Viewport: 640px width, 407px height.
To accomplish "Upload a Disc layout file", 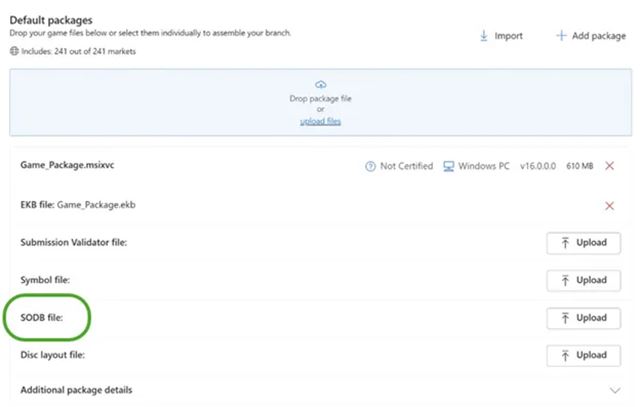I will [x=584, y=356].
